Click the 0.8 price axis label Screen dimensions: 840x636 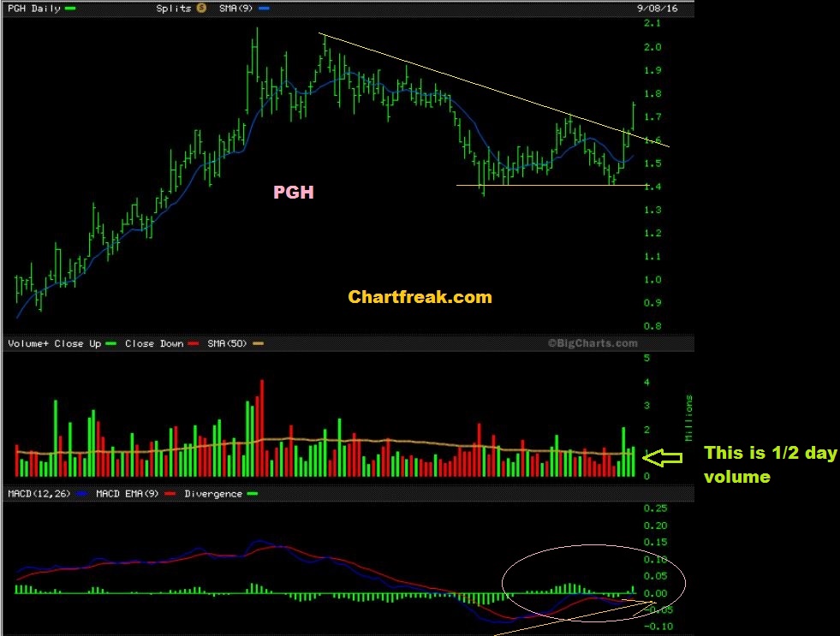(x=652, y=326)
